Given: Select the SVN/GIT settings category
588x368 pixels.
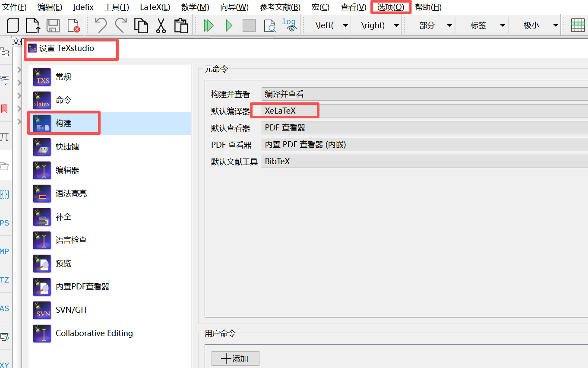Looking at the screenshot, I should (x=110, y=310).
